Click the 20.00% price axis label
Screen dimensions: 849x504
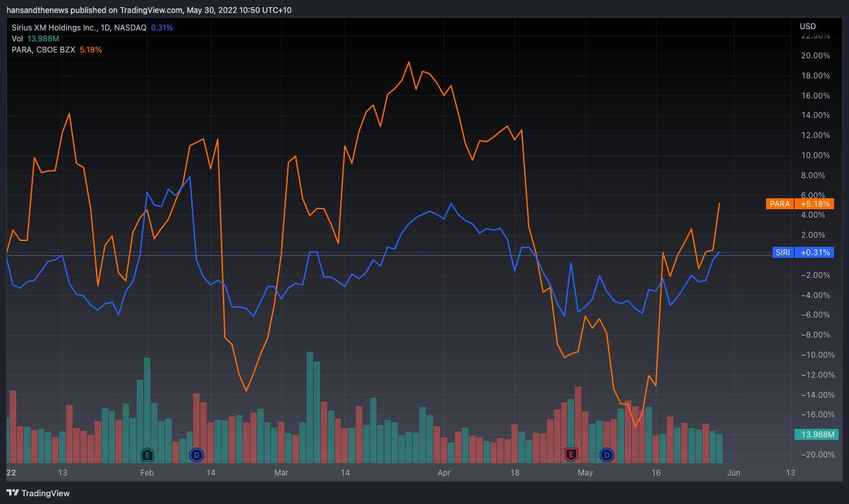coord(815,56)
